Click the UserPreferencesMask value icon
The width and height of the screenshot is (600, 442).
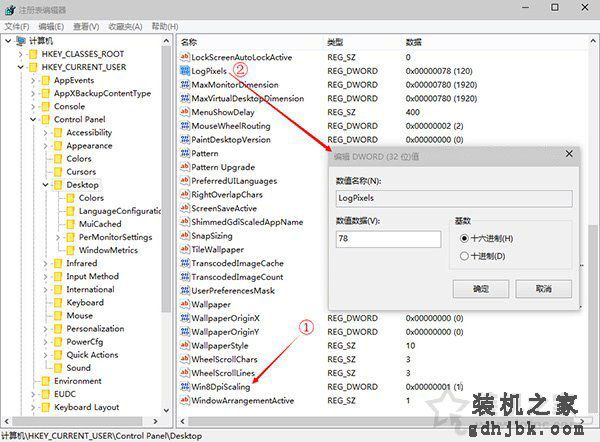pyautogui.click(x=185, y=290)
